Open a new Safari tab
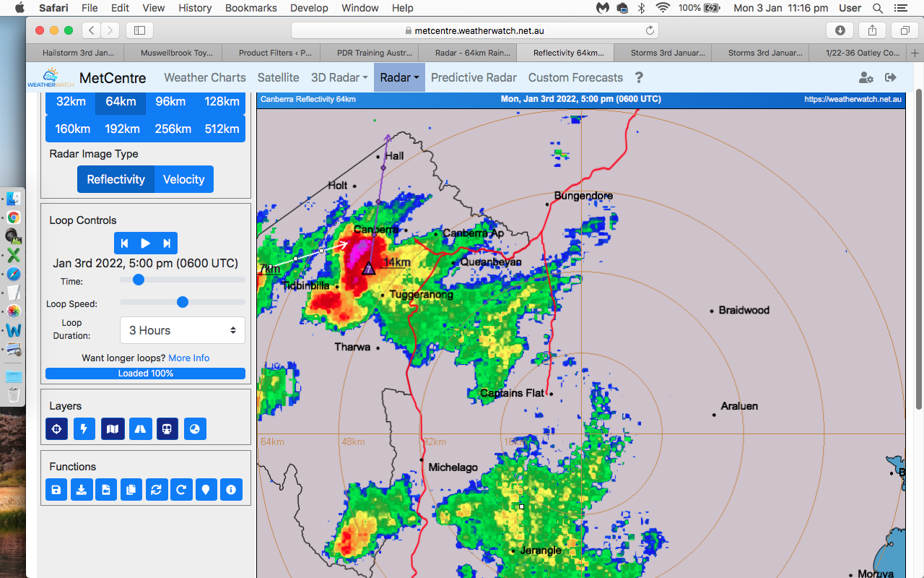 click(x=915, y=53)
